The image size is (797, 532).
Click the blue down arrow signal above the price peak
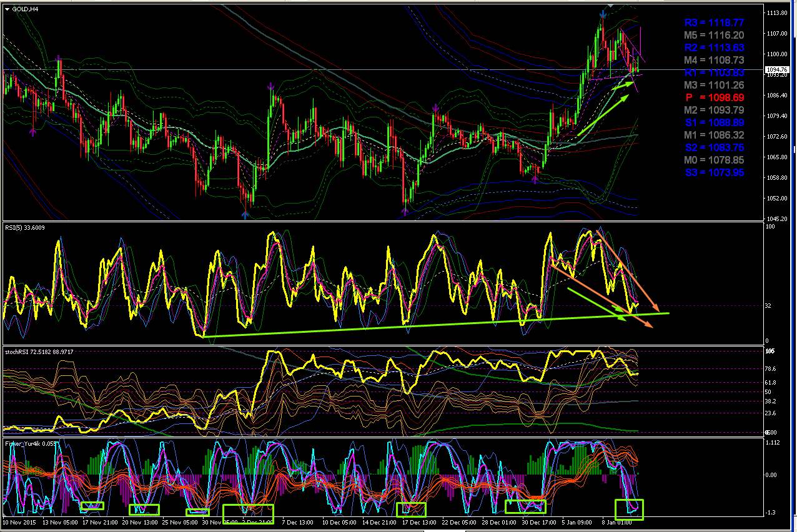coord(603,14)
